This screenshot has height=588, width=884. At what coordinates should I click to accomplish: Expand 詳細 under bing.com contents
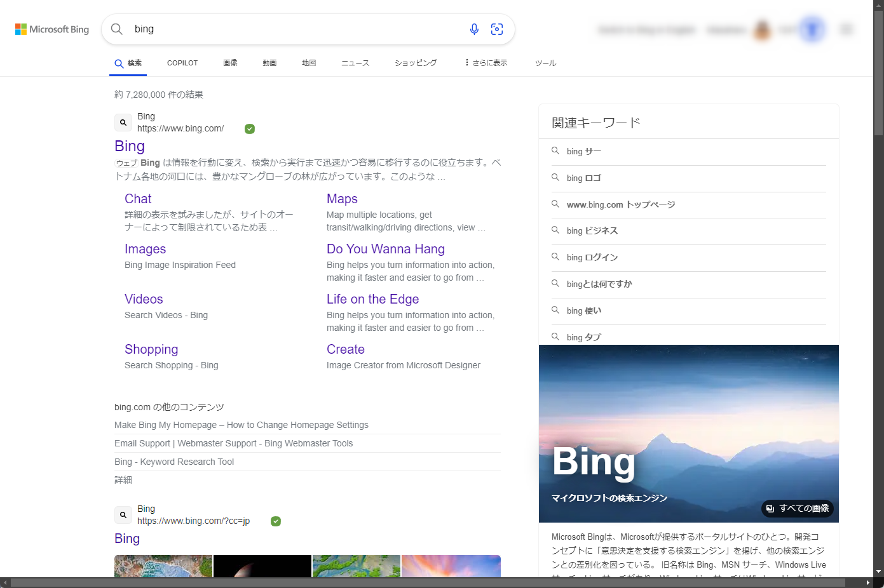(123, 480)
